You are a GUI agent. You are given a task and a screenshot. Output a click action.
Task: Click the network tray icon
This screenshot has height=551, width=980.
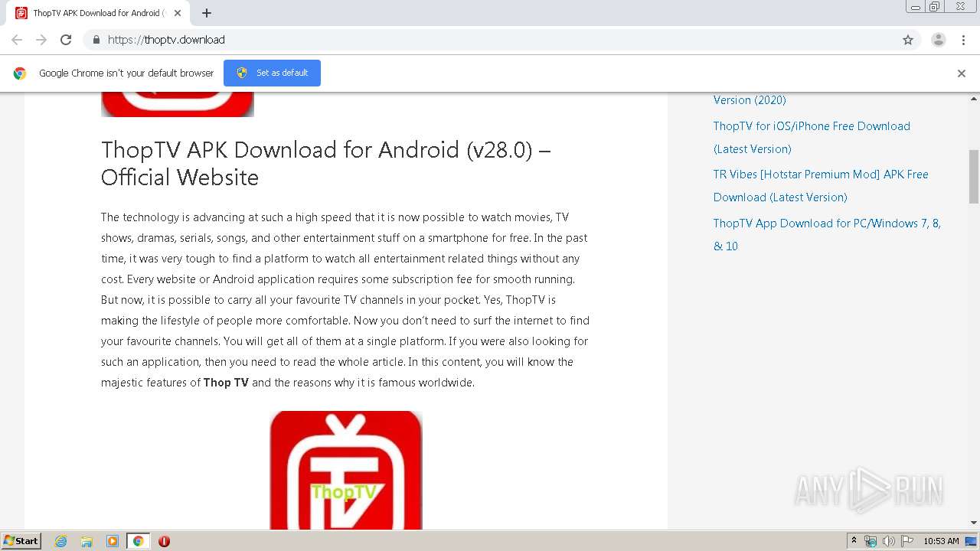[x=871, y=541]
